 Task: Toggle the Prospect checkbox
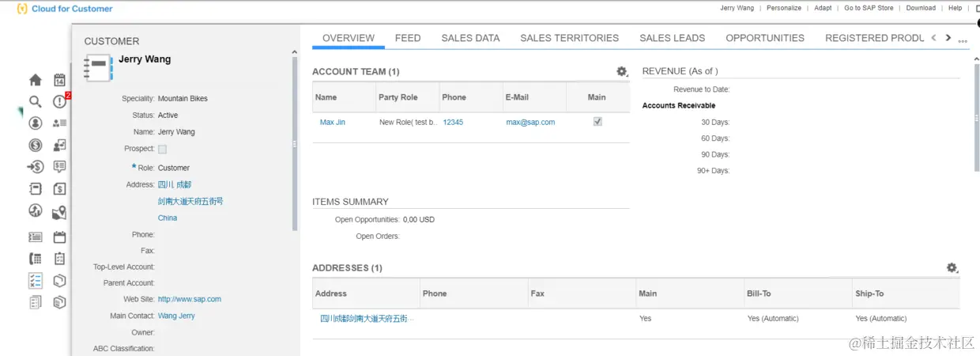click(163, 149)
